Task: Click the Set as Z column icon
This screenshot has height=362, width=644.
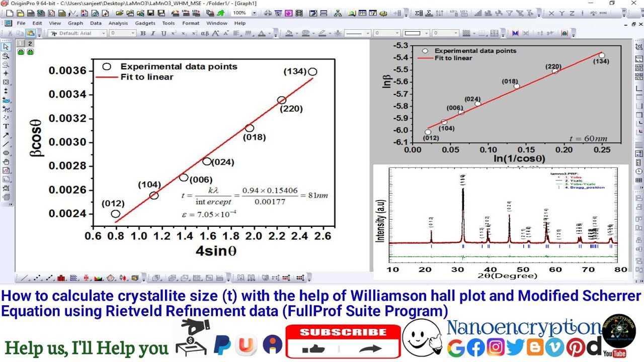Action: click(x=572, y=13)
